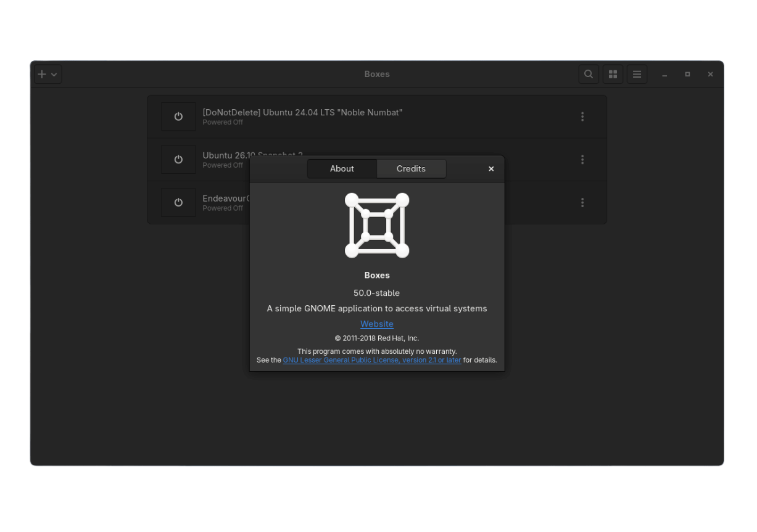Click the Boxes cube logo
The image size is (757, 532).
377,225
